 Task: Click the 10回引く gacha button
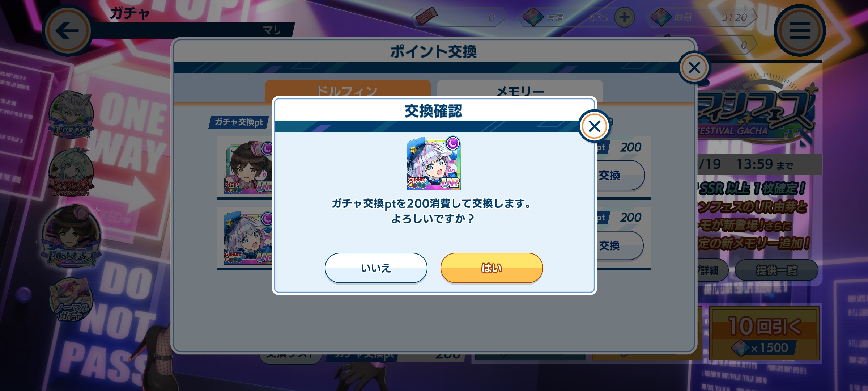pyautogui.click(x=764, y=333)
